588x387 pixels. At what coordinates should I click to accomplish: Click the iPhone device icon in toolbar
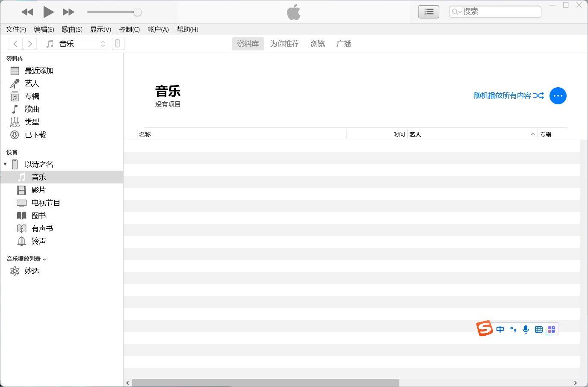118,44
